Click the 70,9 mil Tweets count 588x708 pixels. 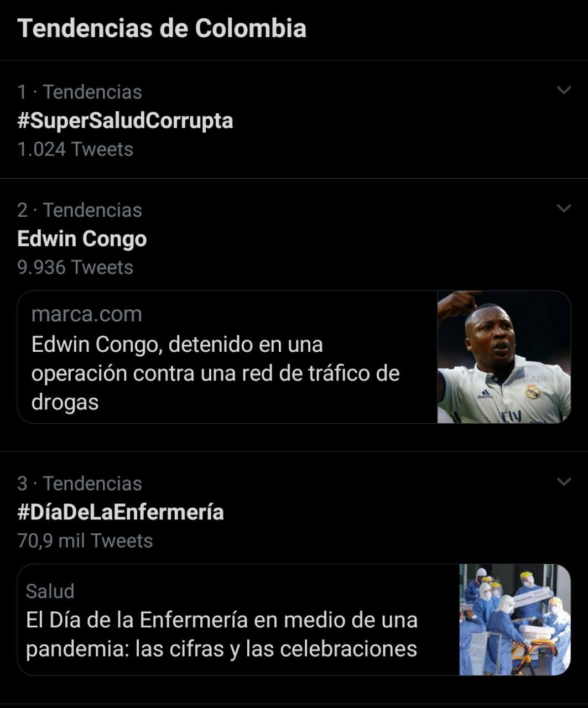[x=85, y=541]
